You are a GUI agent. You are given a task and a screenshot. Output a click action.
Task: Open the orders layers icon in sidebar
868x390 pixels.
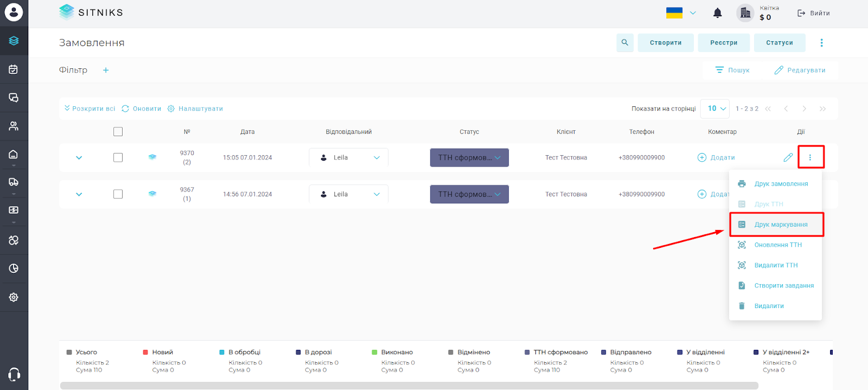tap(14, 41)
